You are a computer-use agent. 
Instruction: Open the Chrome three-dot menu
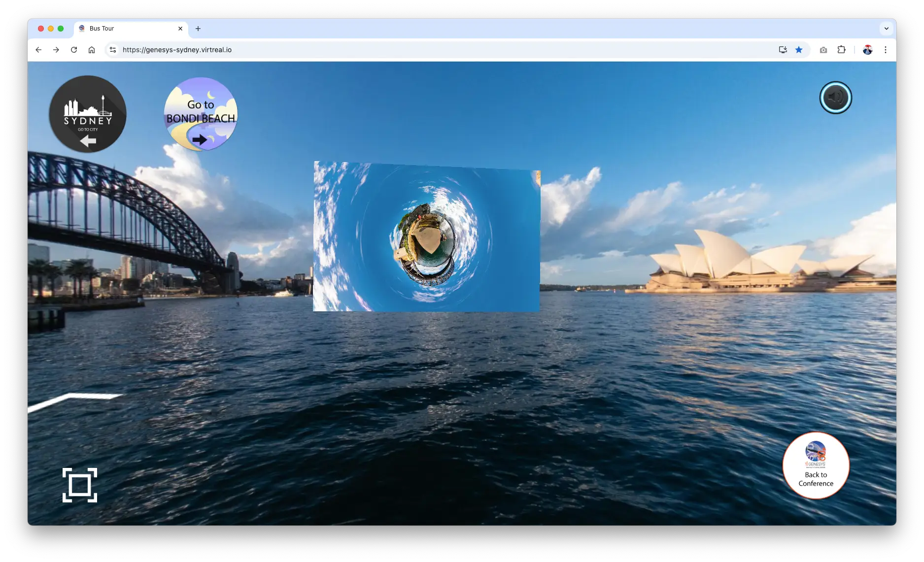coord(886,50)
